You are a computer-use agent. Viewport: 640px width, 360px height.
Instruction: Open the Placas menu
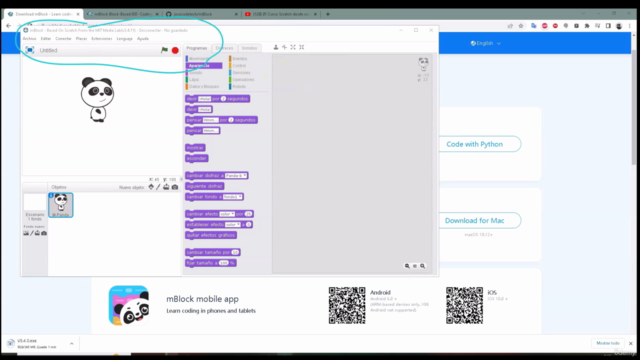pos(81,39)
